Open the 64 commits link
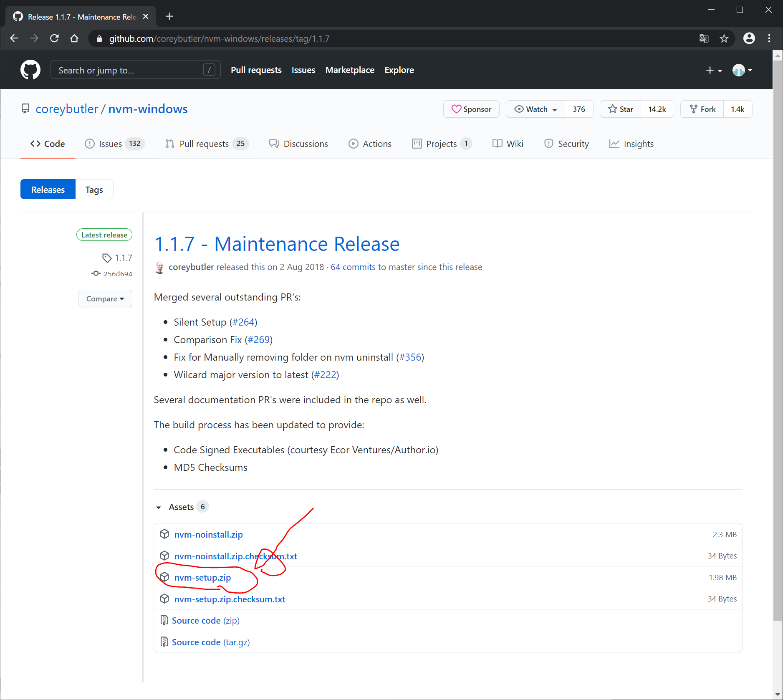Image resolution: width=783 pixels, height=700 pixels. tap(353, 267)
